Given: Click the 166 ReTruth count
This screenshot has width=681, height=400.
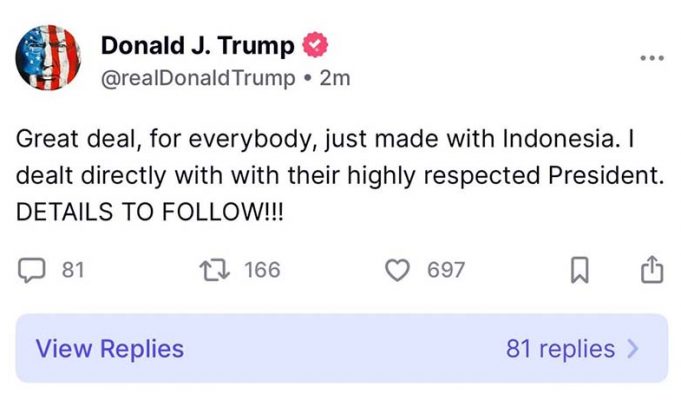Looking at the screenshot, I should click(x=262, y=270).
